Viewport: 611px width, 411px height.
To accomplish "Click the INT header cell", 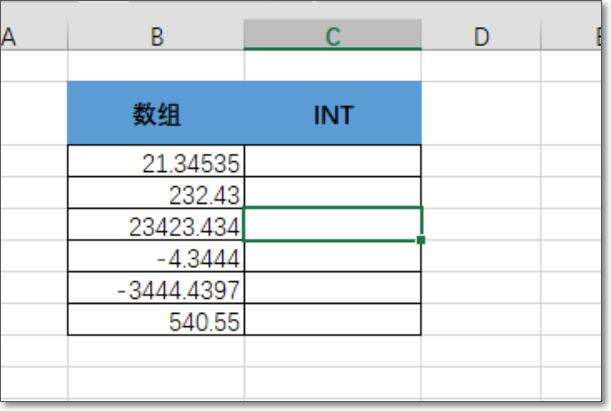I will (333, 113).
